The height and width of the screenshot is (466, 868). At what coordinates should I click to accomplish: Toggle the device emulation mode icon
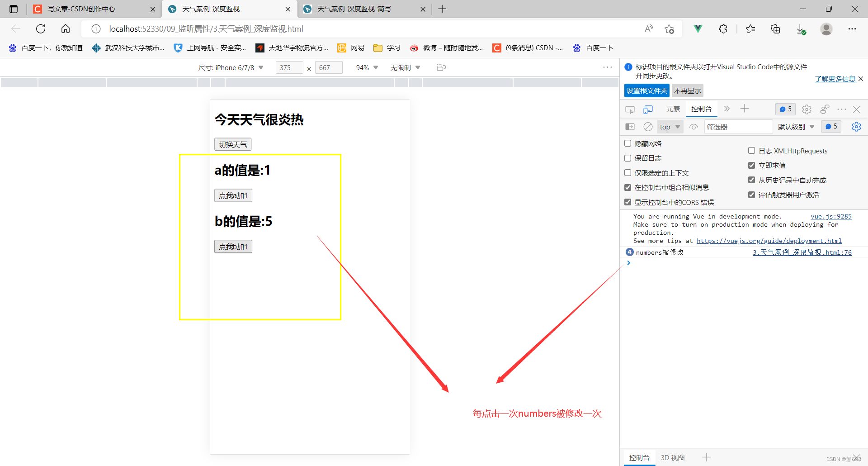(x=648, y=109)
